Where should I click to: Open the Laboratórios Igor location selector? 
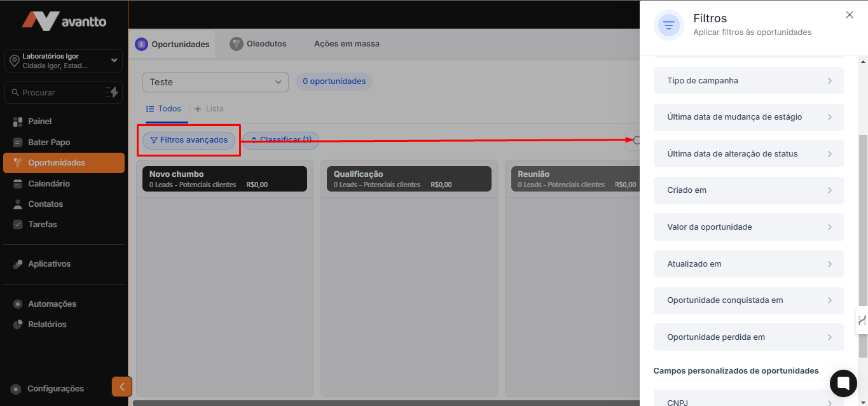(63, 61)
